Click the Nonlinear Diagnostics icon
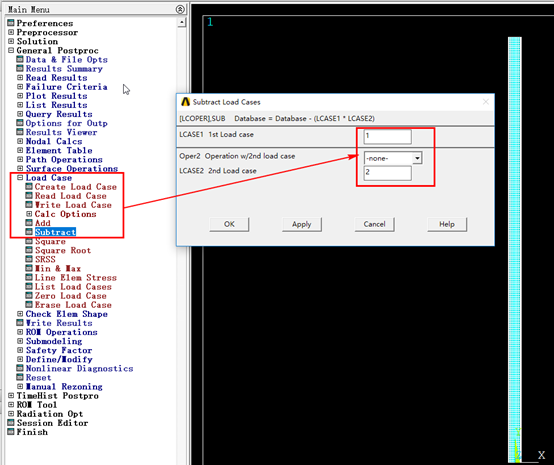 pyautogui.click(x=20, y=368)
